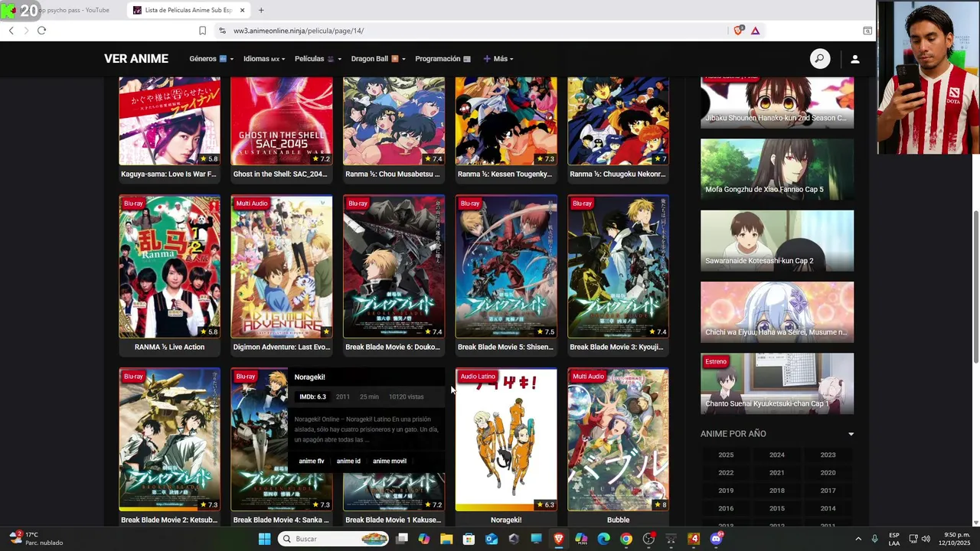Viewport: 980px width, 551px height.
Task: Open Chanto Suenai Kyuuketsuki-chan Cap 1
Action: pyautogui.click(x=777, y=383)
